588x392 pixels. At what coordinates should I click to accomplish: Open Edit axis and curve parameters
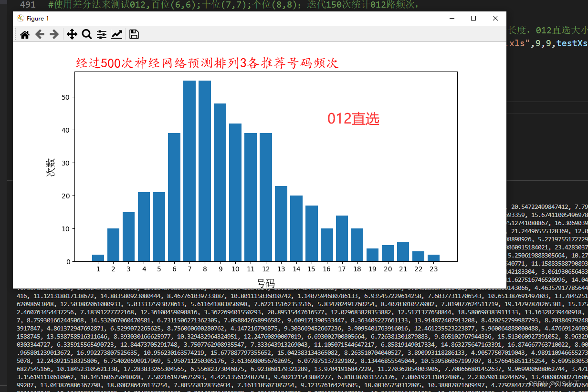116,34
